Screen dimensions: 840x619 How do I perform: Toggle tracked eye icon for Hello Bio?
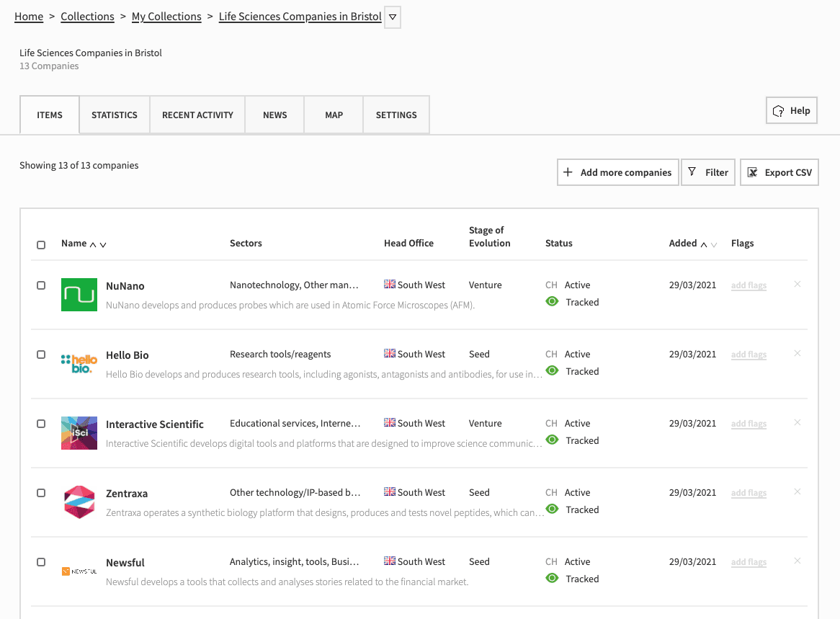552,370
